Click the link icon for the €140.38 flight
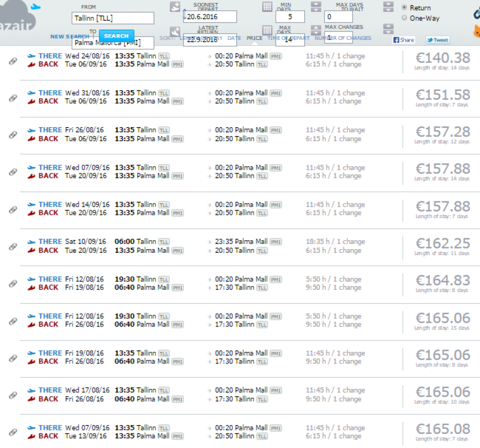The width and height of the screenshot is (480, 448). pos(13,61)
